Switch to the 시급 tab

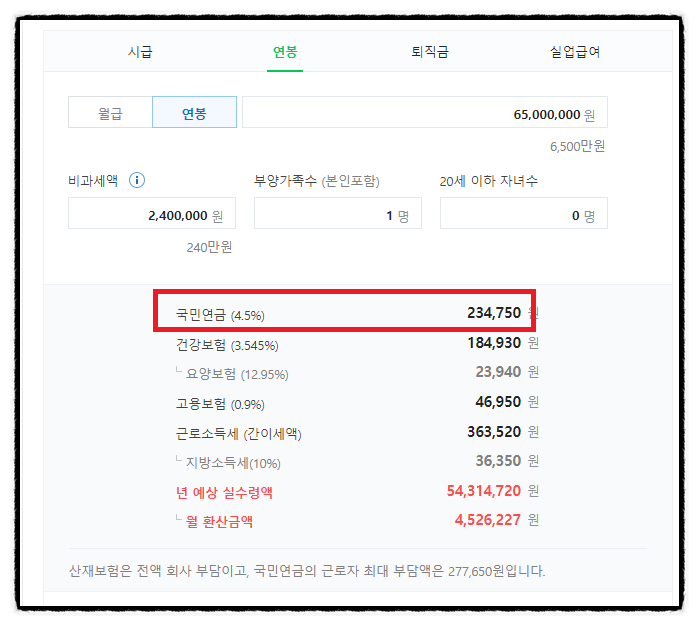pos(140,52)
